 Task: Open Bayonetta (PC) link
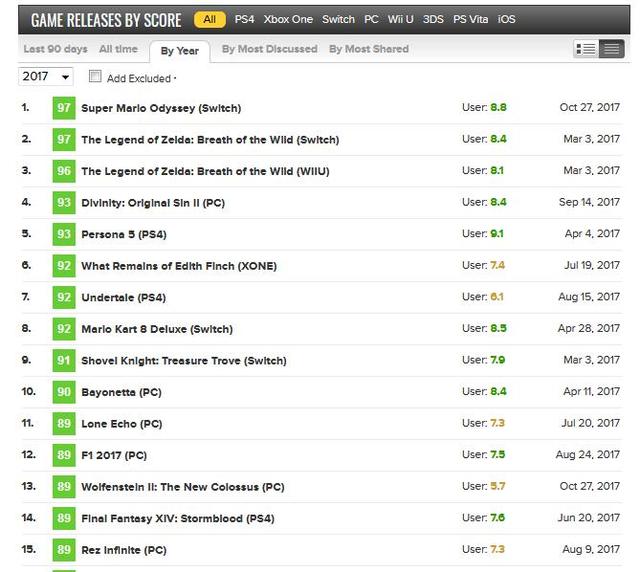click(x=121, y=392)
